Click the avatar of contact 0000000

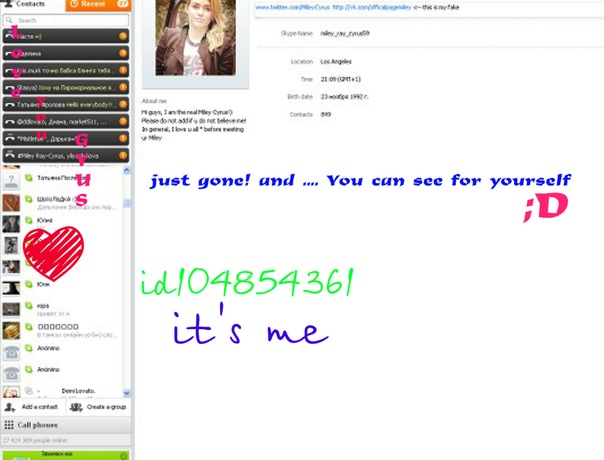11,331
